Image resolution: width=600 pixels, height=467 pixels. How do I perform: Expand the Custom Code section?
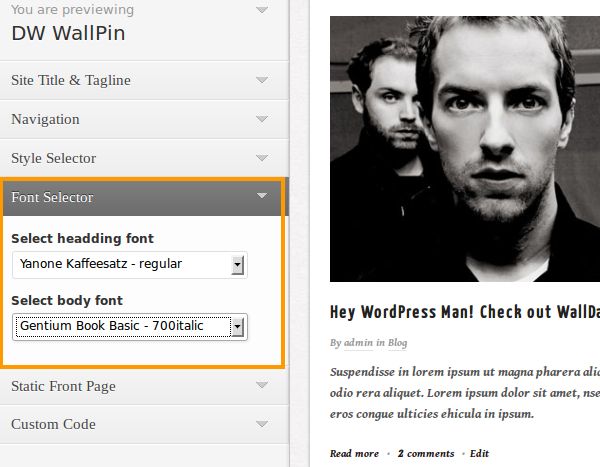[144, 425]
